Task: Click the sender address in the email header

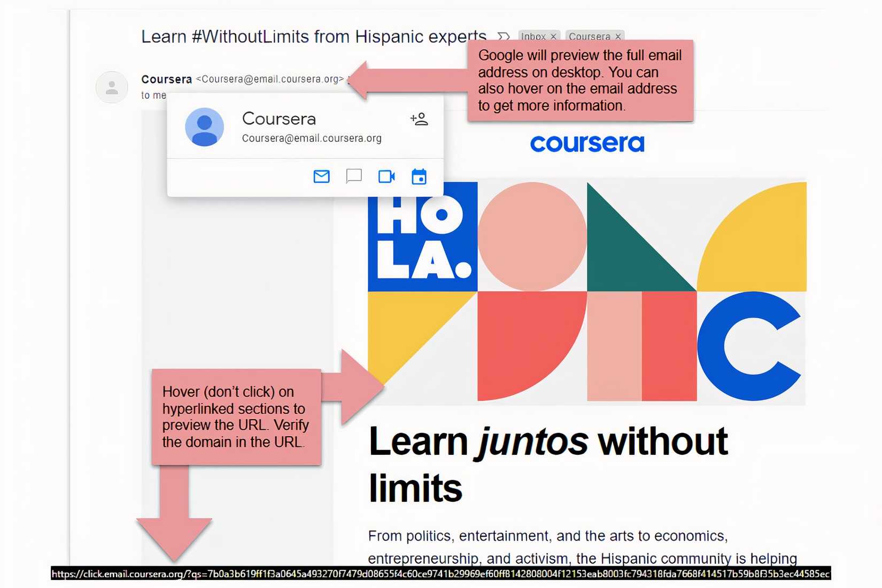Action: coord(270,79)
